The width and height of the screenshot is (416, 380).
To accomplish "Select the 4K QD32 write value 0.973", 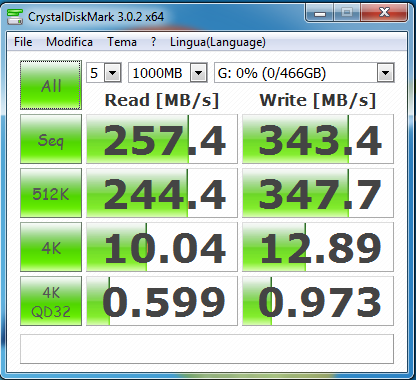I will [x=318, y=301].
